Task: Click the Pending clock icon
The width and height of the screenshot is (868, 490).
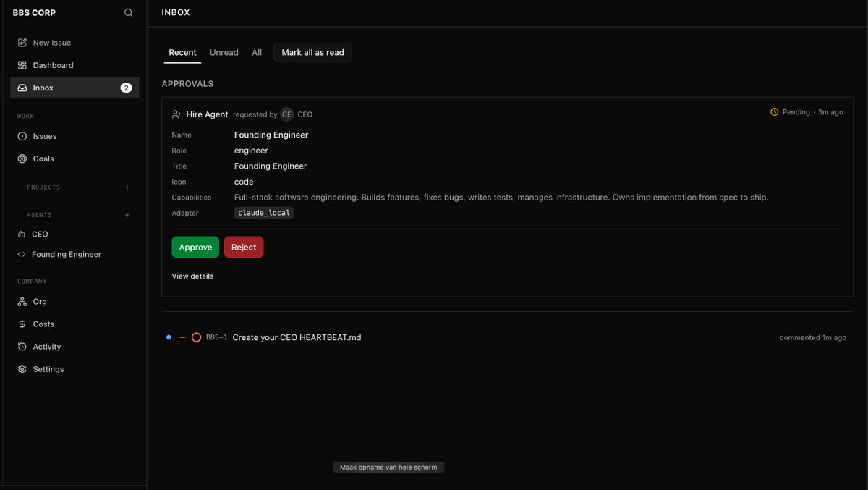Action: [x=775, y=112]
